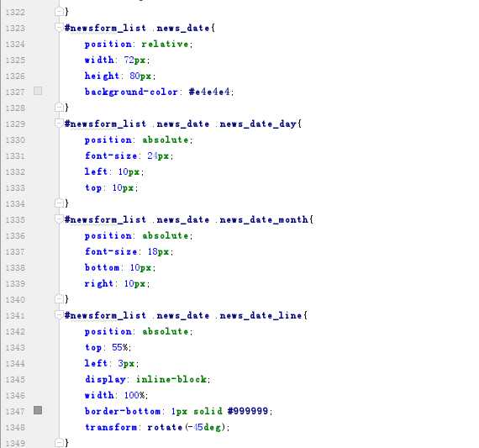Screen dimensions: 479x448
Task: Click line number 1341 in gutter
Action: pyautogui.click(x=15, y=315)
